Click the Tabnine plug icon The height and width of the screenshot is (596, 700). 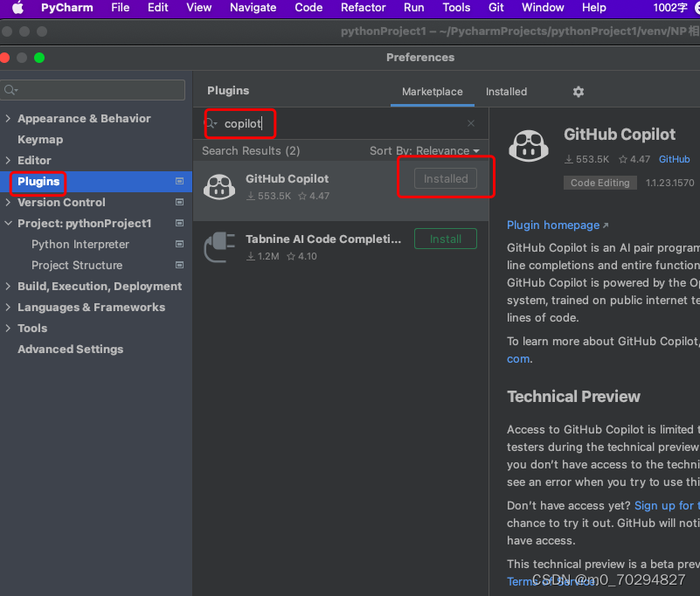(x=219, y=247)
